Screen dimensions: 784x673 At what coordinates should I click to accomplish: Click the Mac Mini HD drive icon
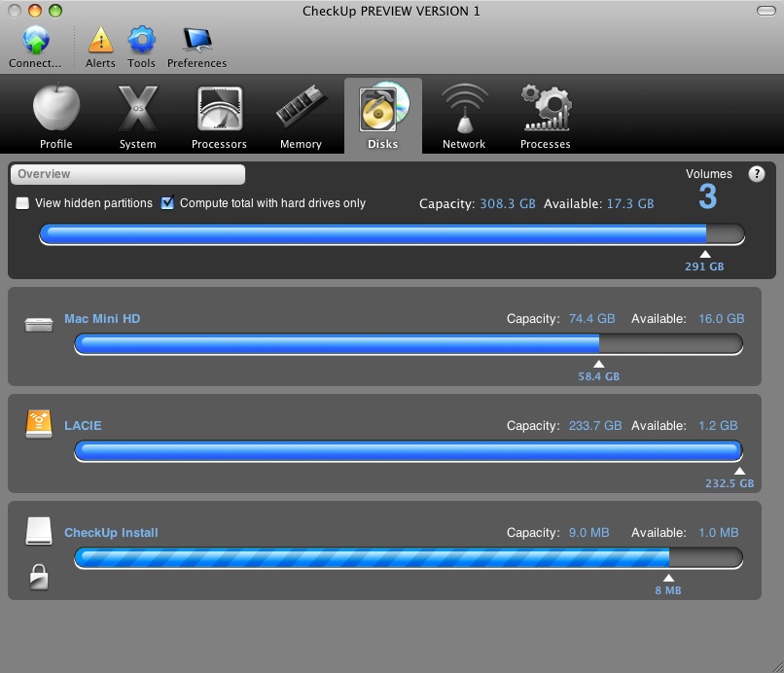39,325
